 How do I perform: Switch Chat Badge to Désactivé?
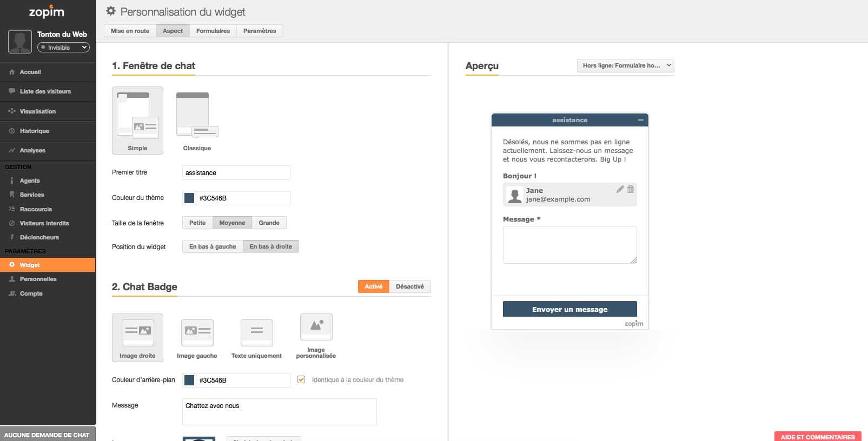tap(409, 286)
